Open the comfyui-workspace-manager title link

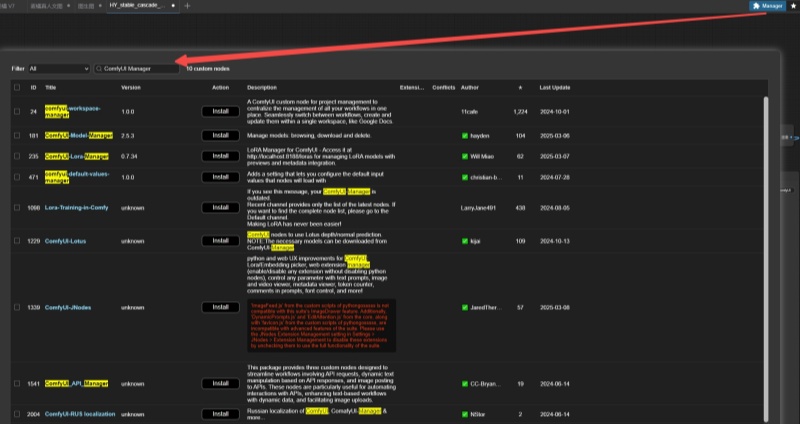(x=72, y=112)
